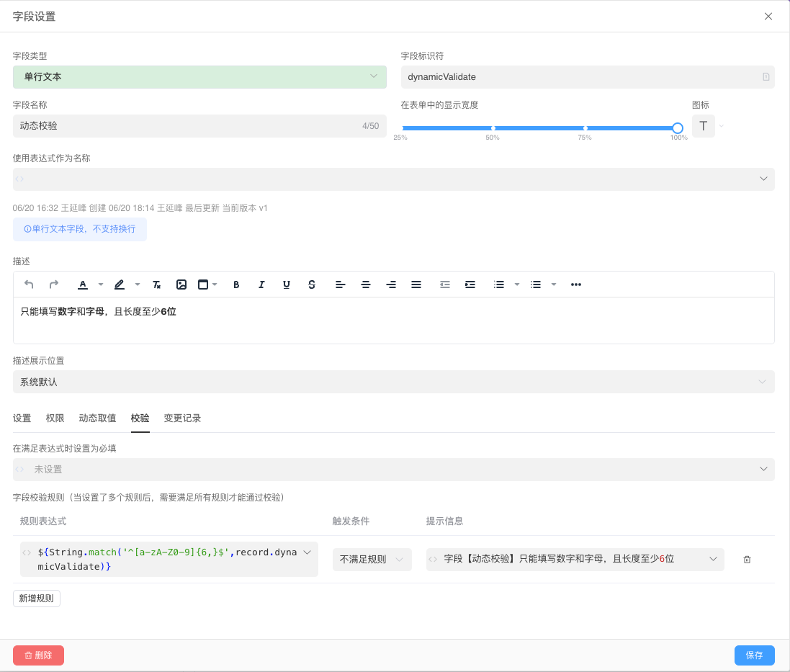The width and height of the screenshot is (790, 672).
Task: Switch to the 权限 tab
Action: pos(55,418)
